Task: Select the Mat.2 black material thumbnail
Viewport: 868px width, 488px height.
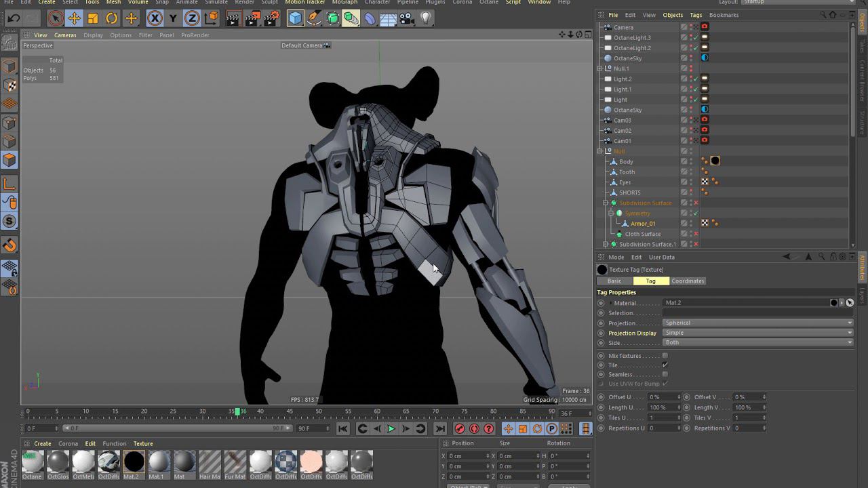Action: (134, 462)
